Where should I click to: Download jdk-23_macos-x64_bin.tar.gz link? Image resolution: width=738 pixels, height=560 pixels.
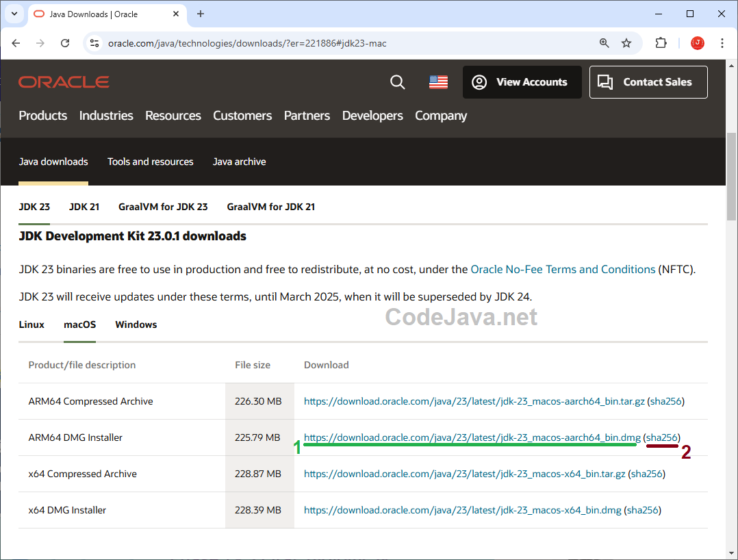(465, 474)
